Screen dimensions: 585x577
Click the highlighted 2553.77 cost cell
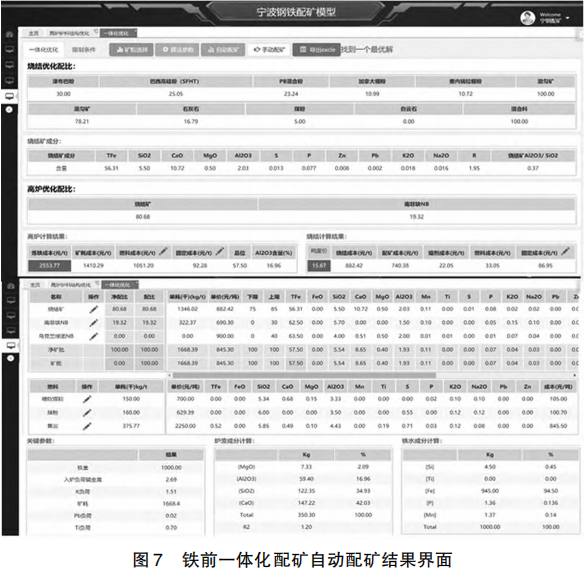point(49,266)
